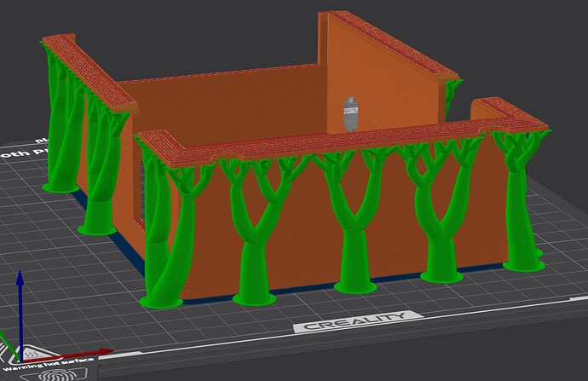
Task: Select the center front green tree support trunk
Action: pos(349,247)
